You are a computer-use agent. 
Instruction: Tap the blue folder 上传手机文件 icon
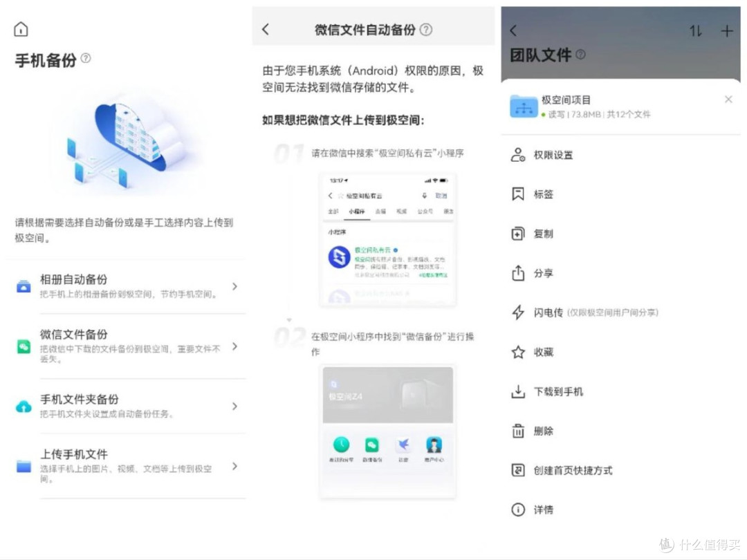click(24, 466)
